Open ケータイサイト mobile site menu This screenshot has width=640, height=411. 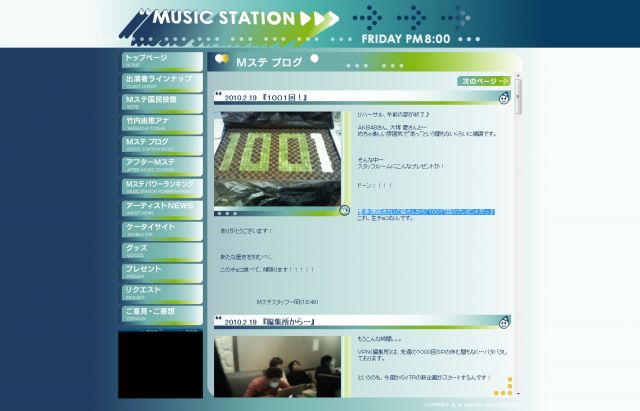[x=162, y=229]
